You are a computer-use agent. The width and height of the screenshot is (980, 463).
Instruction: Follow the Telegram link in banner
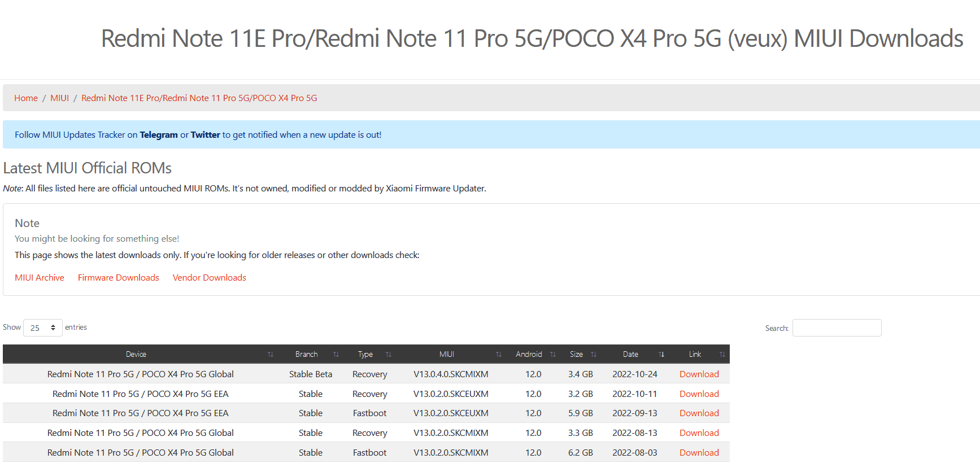pos(159,135)
